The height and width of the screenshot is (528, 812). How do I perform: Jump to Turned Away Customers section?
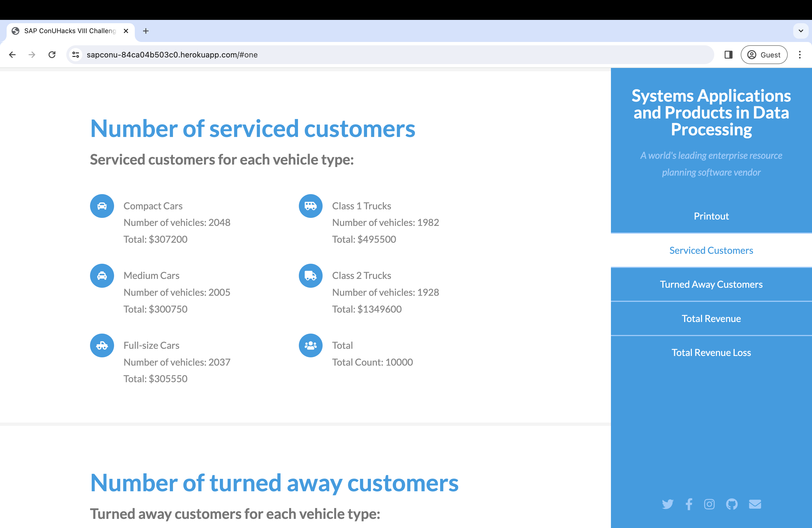(x=711, y=284)
